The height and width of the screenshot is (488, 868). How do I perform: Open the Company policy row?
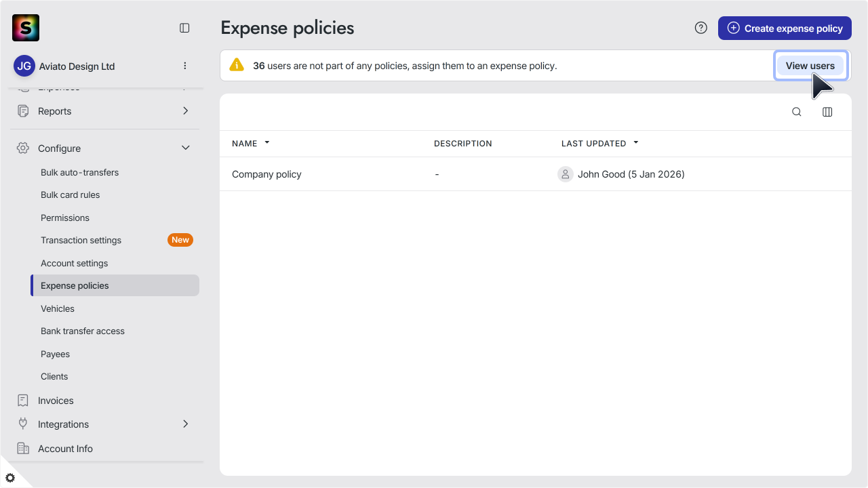536,174
